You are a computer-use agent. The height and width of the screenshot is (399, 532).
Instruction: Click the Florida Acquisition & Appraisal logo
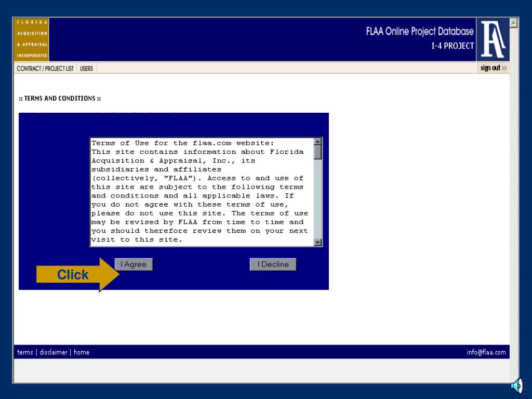tap(31, 39)
